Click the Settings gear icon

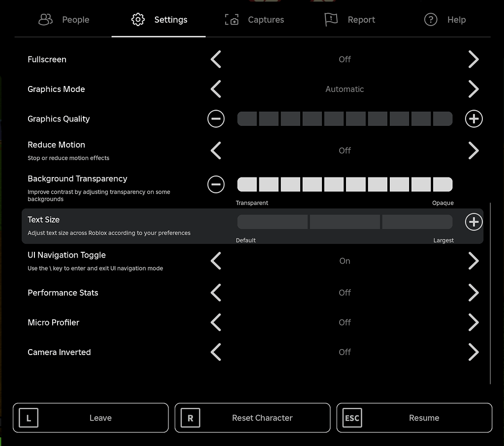pyautogui.click(x=138, y=20)
